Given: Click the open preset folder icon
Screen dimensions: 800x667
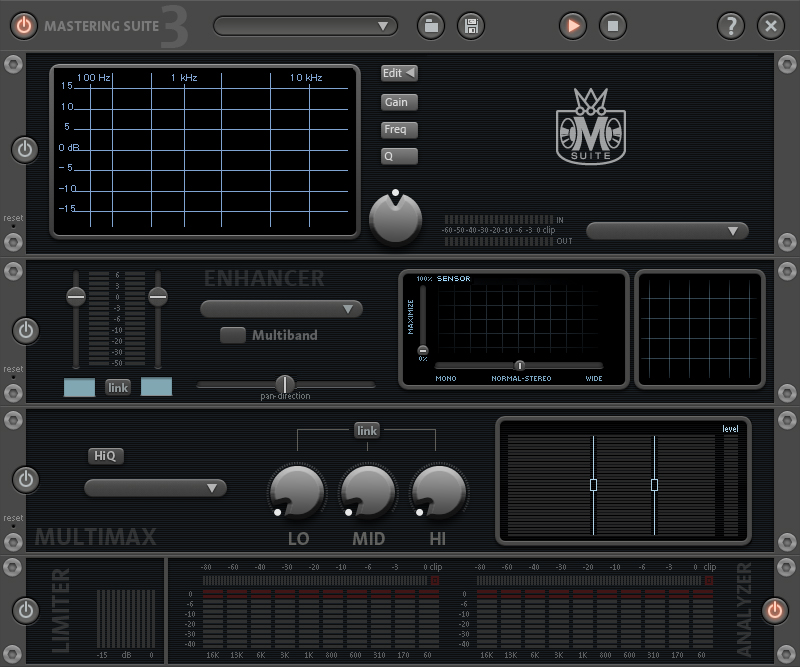Looking at the screenshot, I should point(431,26).
